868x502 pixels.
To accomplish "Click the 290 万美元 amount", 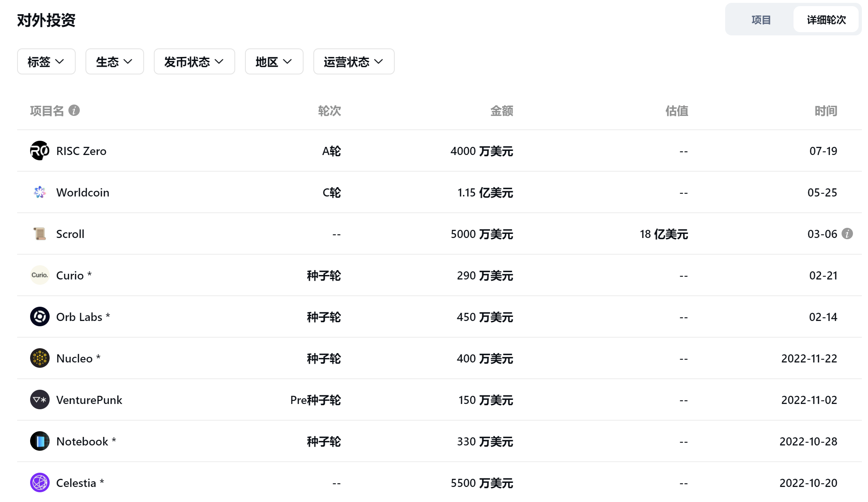I will pyautogui.click(x=485, y=276).
